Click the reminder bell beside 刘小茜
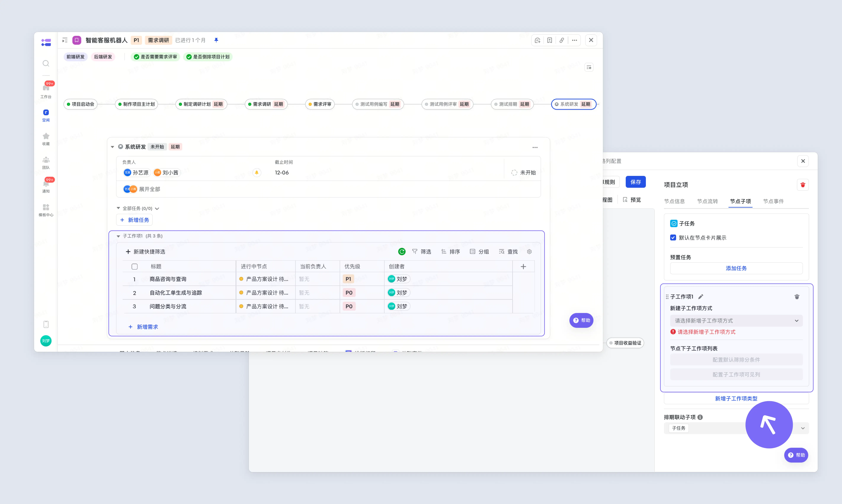The width and height of the screenshot is (842, 504). coord(257,172)
